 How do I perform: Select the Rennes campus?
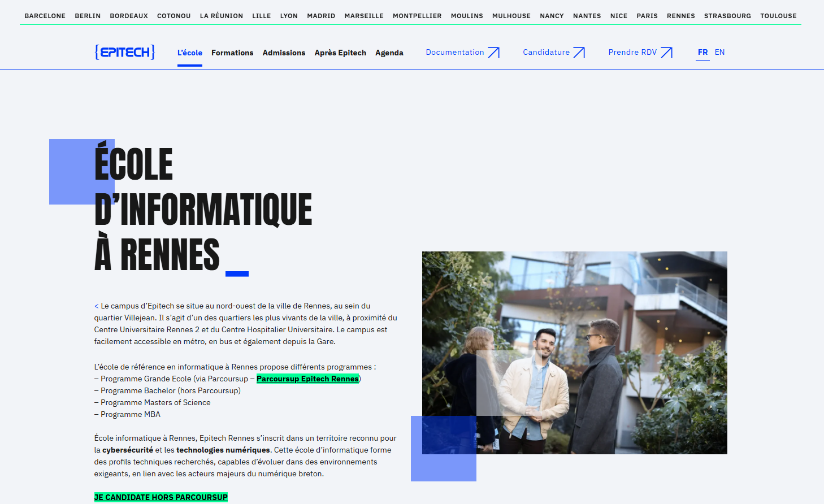[x=681, y=16]
